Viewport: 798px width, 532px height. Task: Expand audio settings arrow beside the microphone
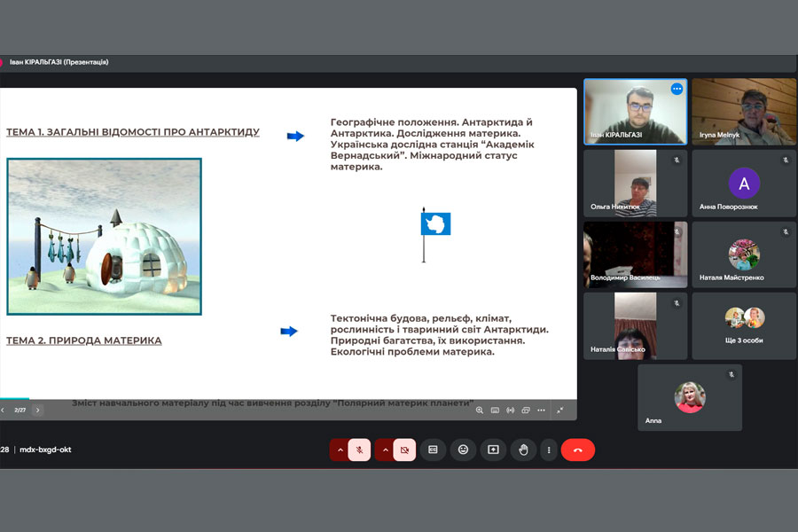[x=339, y=450]
